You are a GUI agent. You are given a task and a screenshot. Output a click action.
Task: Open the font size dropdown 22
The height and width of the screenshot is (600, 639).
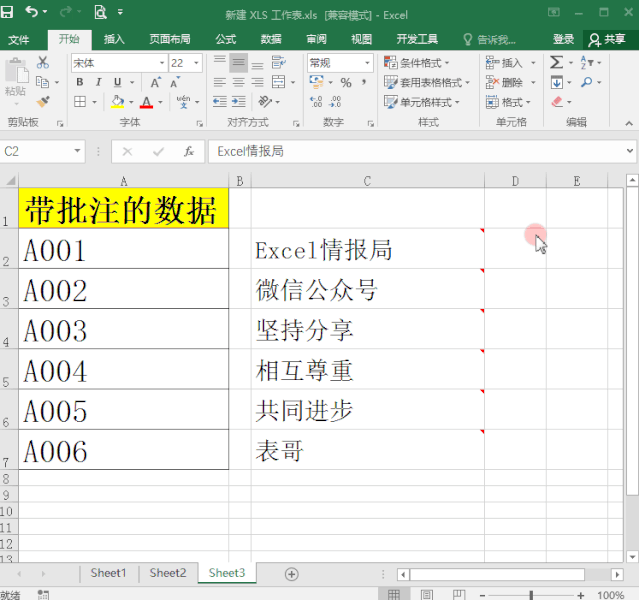point(196,63)
